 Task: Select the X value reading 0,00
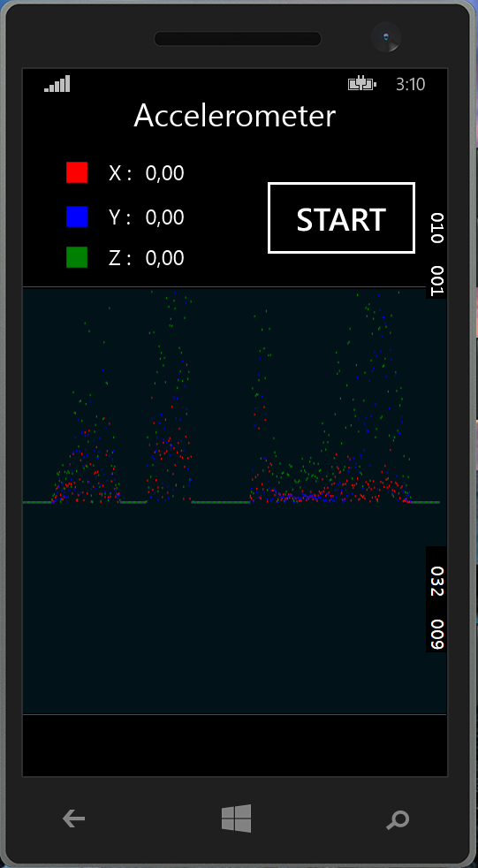pos(165,173)
